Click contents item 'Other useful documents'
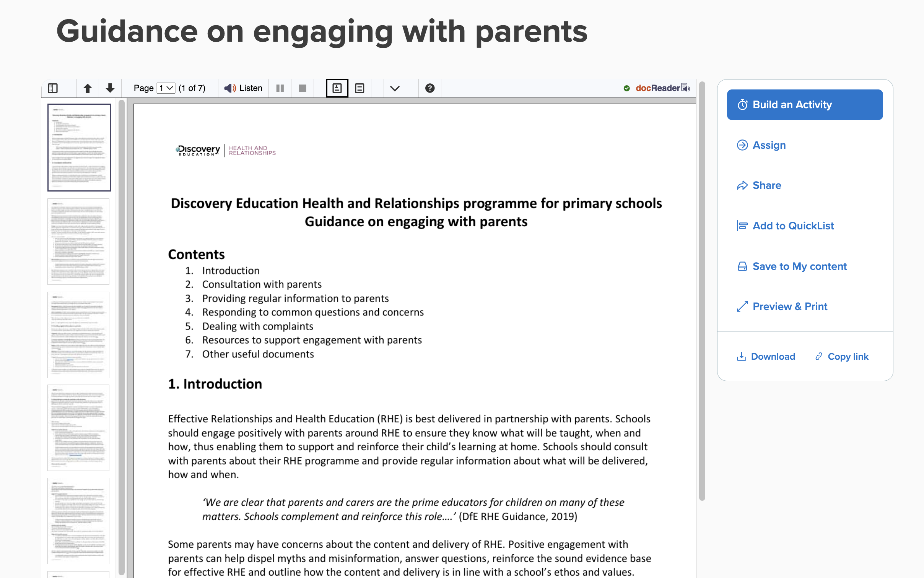This screenshot has width=924, height=578. 258,354
